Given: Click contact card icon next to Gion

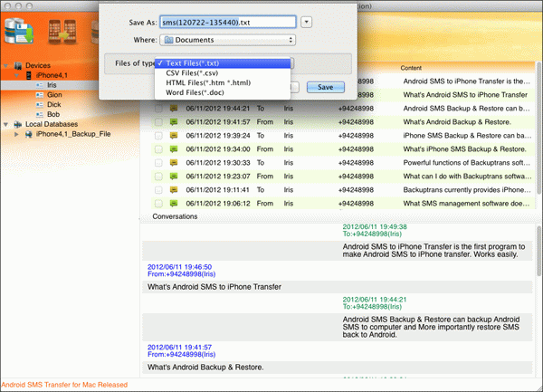Looking at the screenshot, I should click(x=40, y=95).
